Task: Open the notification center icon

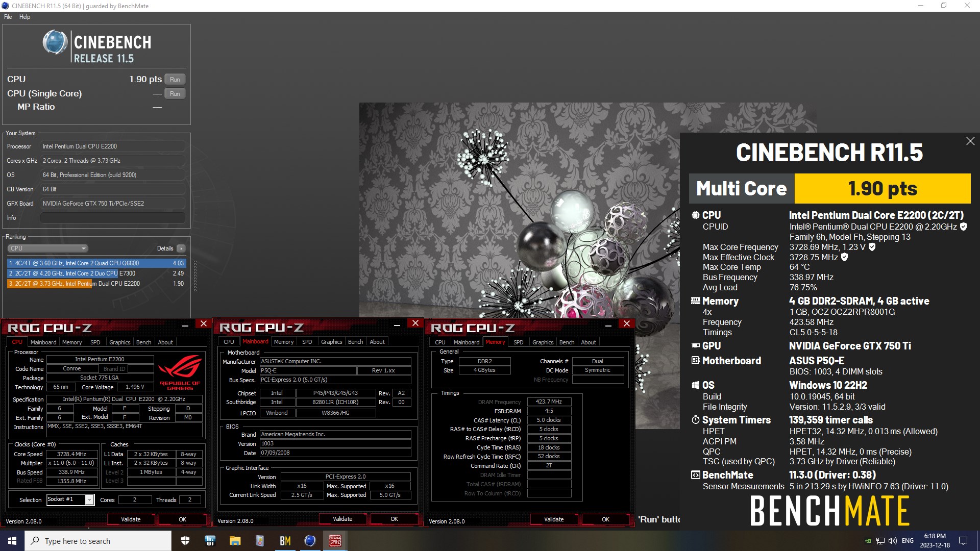Action: coord(963,541)
